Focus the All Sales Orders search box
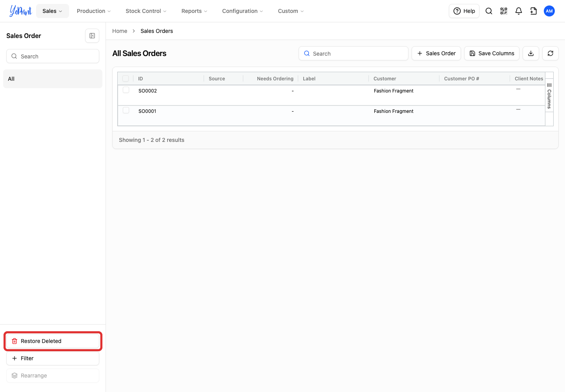Screen dimensions: 565x392 click(x=354, y=53)
